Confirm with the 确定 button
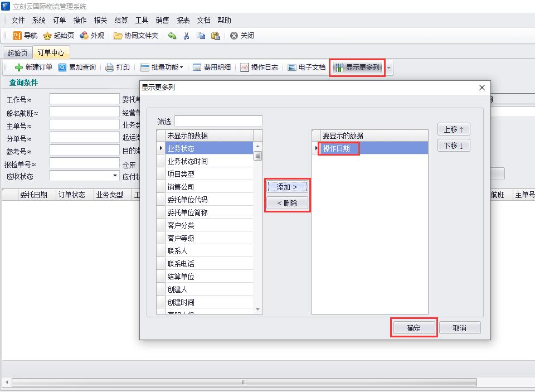 coord(414,328)
